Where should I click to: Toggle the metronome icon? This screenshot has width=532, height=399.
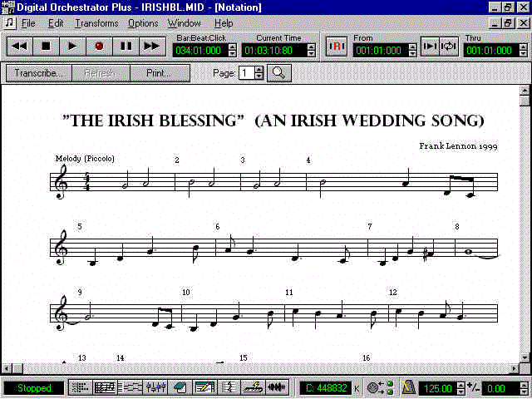(408, 388)
